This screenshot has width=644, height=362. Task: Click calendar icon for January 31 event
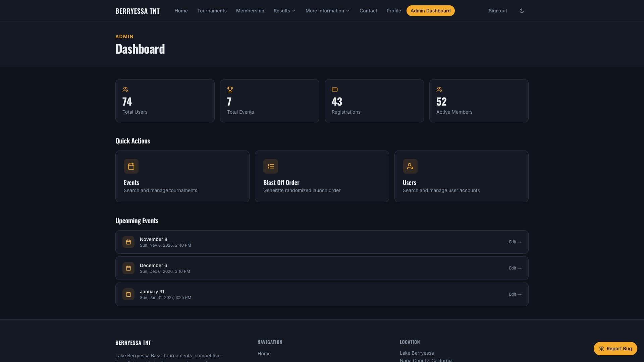(x=128, y=294)
